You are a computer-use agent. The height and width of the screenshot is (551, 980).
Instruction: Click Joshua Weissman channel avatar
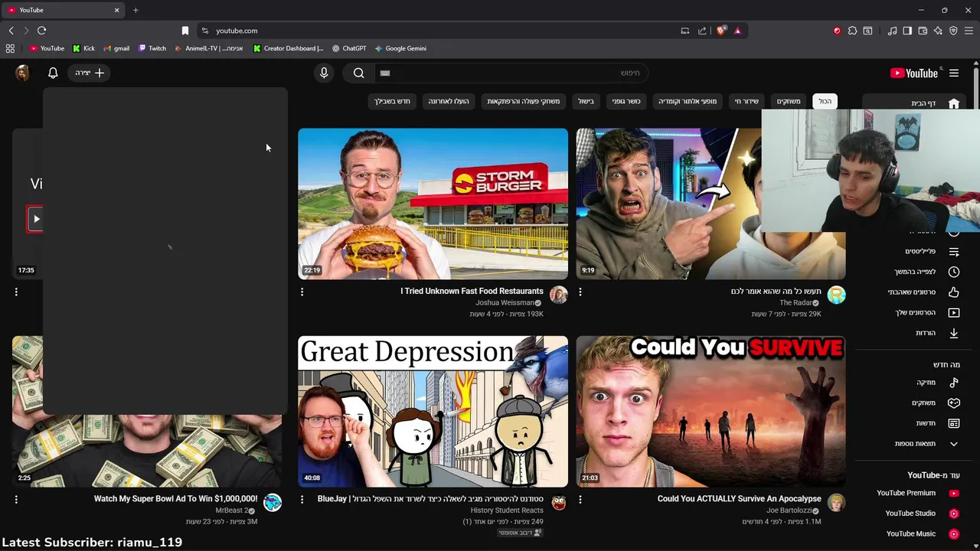[x=559, y=295]
